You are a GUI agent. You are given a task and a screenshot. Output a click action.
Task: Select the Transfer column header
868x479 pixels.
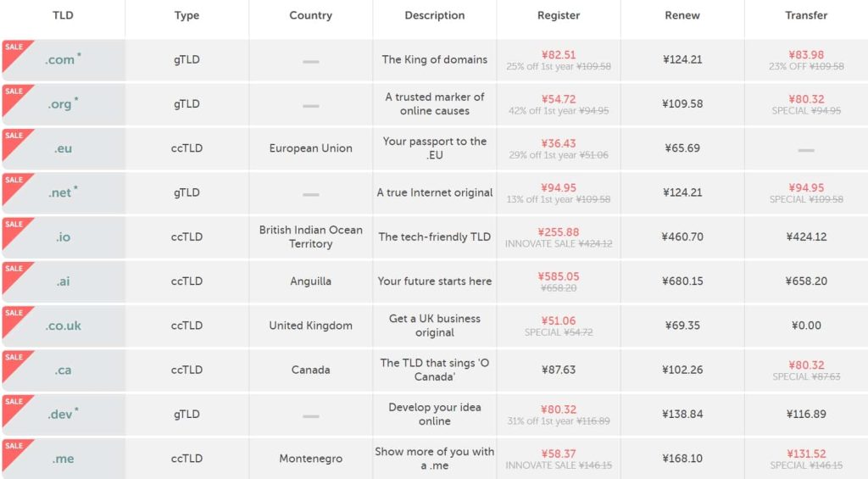click(806, 15)
